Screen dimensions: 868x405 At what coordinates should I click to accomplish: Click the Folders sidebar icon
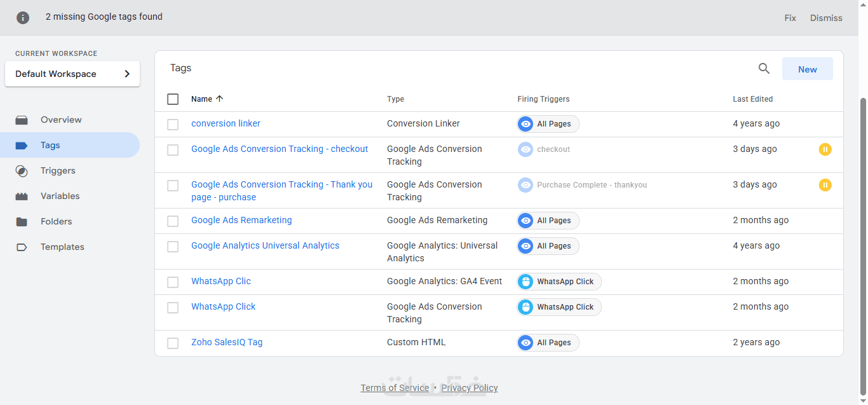22,221
